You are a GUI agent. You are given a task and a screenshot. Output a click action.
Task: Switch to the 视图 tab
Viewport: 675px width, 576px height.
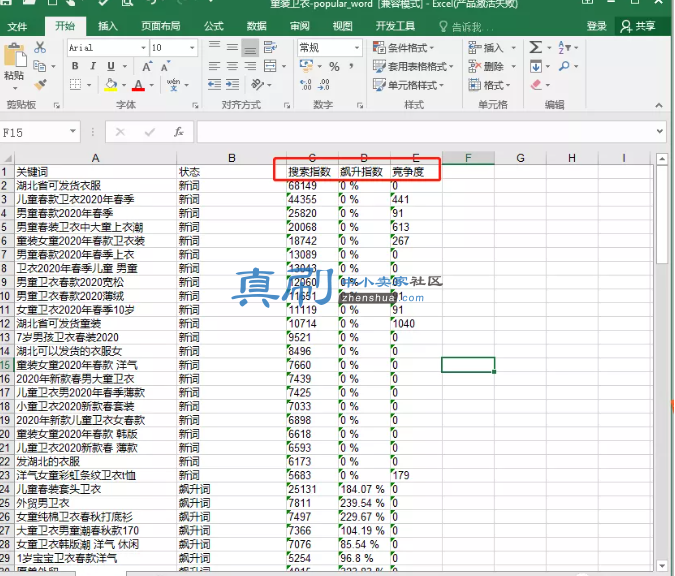click(x=343, y=26)
